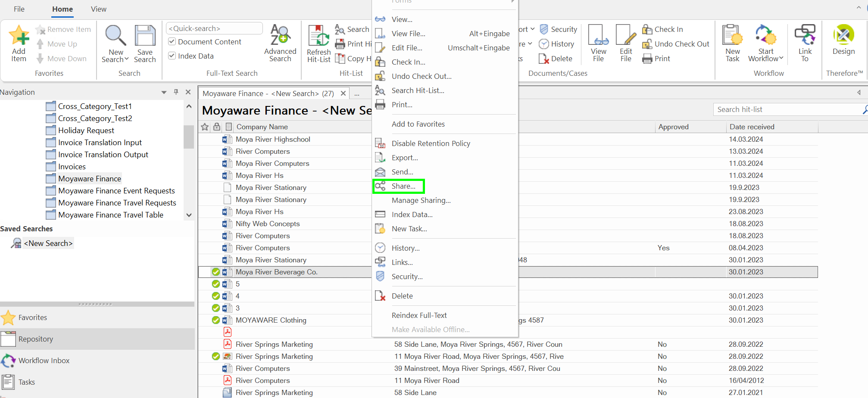Click the Save Search floppy icon
The width and height of the screenshot is (868, 398).
tap(145, 35)
